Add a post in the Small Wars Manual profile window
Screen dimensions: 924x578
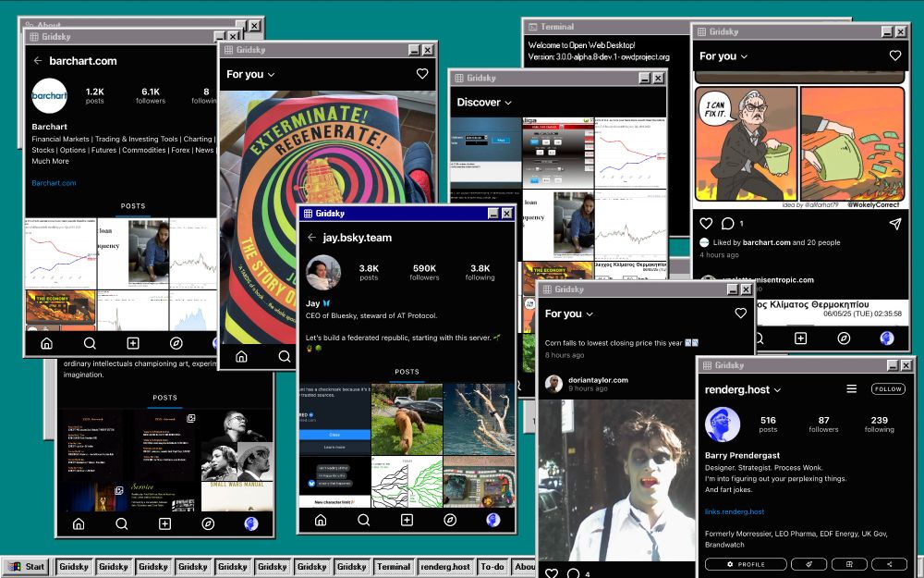[x=165, y=523]
